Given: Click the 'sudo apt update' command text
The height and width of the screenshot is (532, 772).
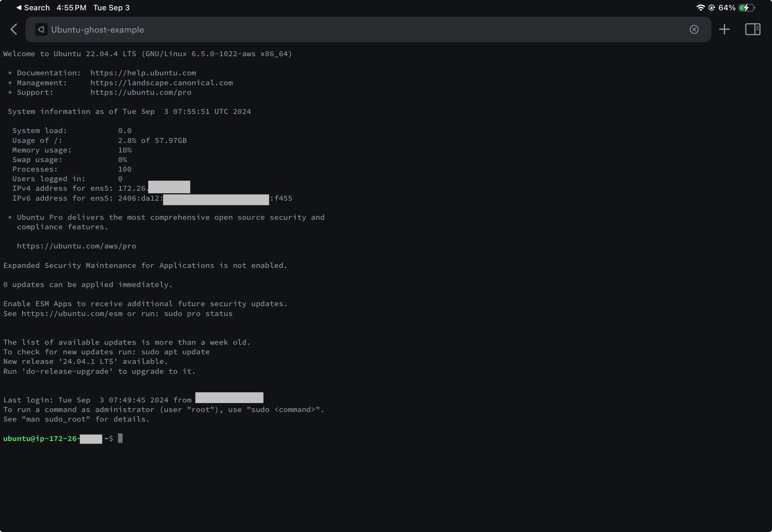Looking at the screenshot, I should (175, 352).
